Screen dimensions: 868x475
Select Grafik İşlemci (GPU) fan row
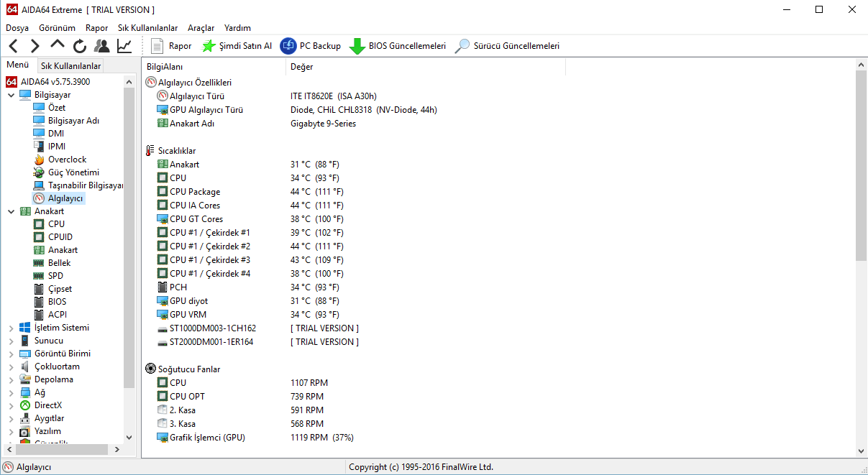pos(255,438)
